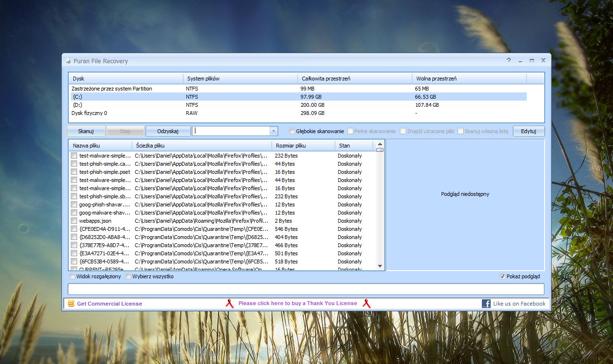Click the 404 Bytes size cell
This screenshot has height=364, width=613.
point(286,237)
